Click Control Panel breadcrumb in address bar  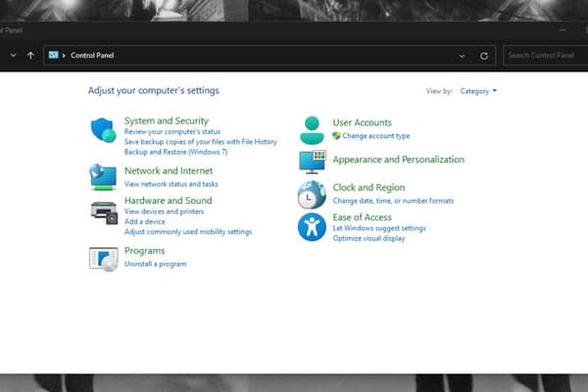point(92,56)
